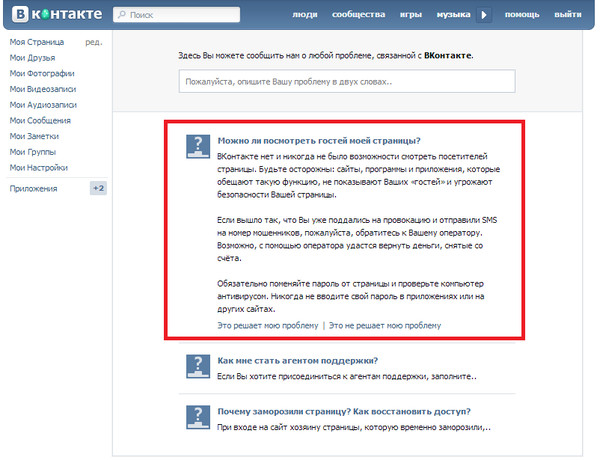The width and height of the screenshot is (600, 460).
Task: Click the question icon beside the guests question
Action: (198, 146)
